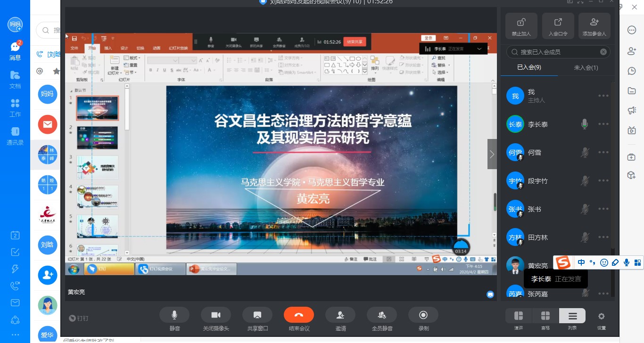Switch to the 未入会(1) tab
644x343 pixels.
click(586, 67)
